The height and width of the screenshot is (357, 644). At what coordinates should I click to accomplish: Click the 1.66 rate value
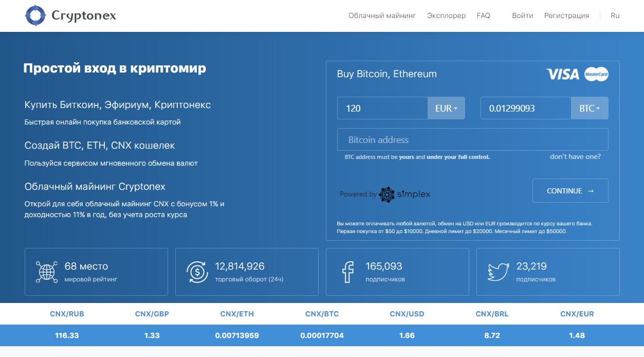pos(407,335)
